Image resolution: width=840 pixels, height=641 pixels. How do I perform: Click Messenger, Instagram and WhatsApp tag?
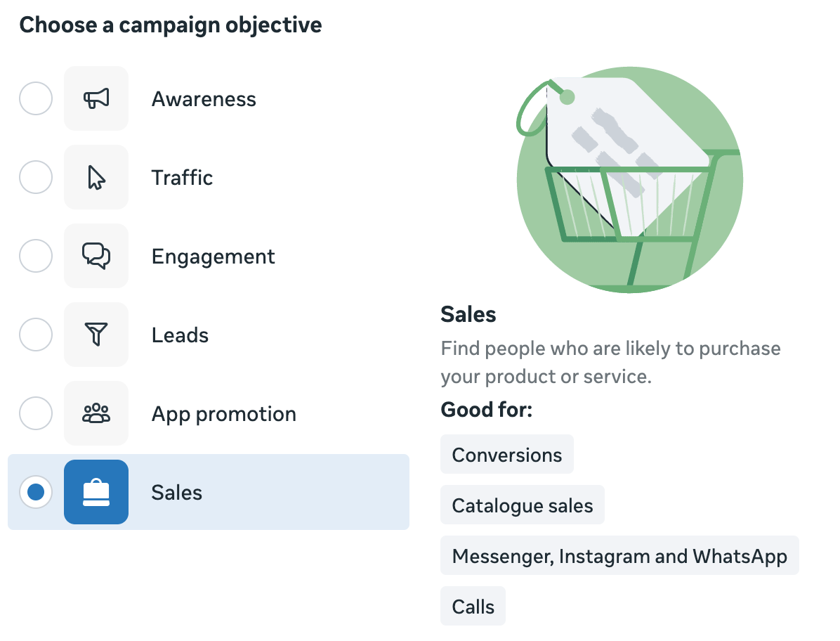point(619,557)
